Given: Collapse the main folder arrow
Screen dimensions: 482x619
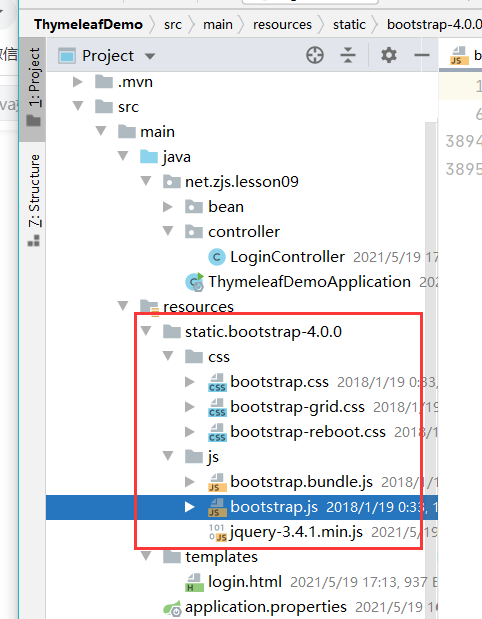Looking at the screenshot, I should point(101,131).
